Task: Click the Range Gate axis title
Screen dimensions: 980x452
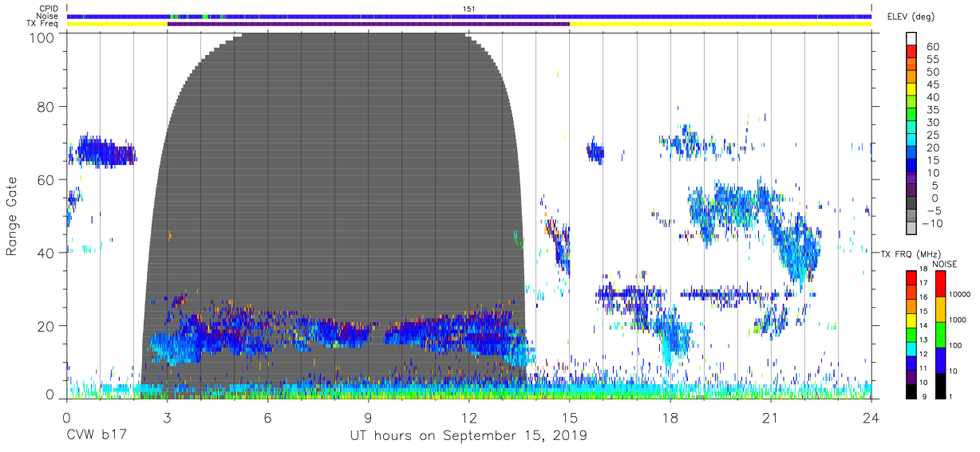Action: 13,215
